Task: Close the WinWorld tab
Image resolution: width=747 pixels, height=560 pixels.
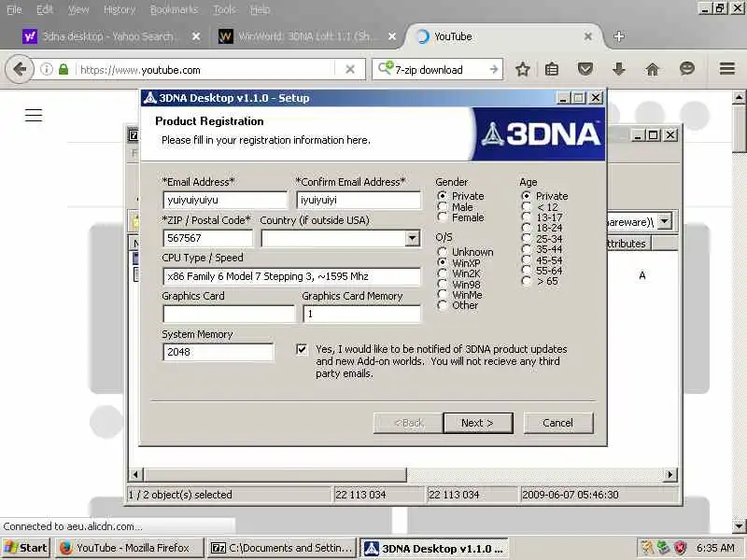Action: tap(392, 36)
